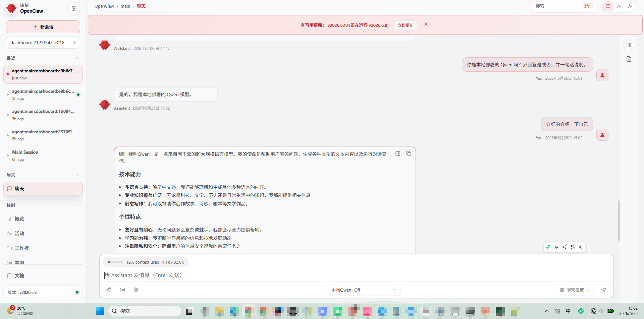Screen dimensions: 644x319
Task: Open 文档 docs page
Action: tap(43, 276)
